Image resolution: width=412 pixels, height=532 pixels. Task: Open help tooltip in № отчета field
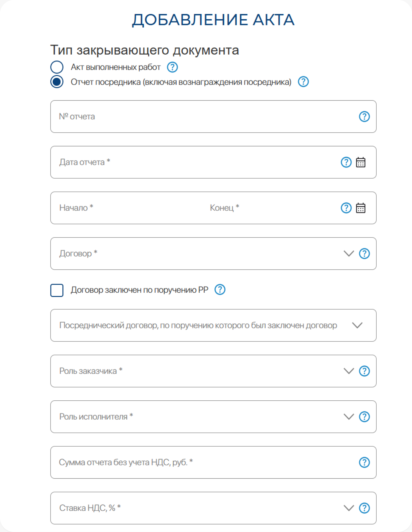(364, 116)
